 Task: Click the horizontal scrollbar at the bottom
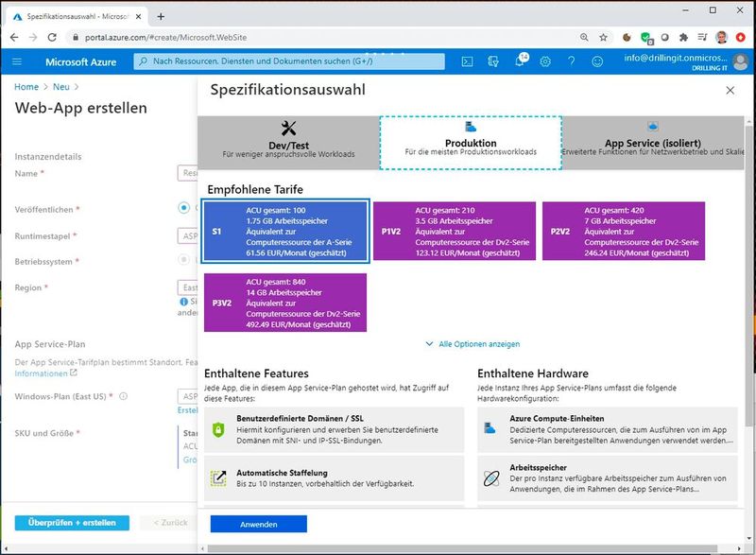click(462, 548)
